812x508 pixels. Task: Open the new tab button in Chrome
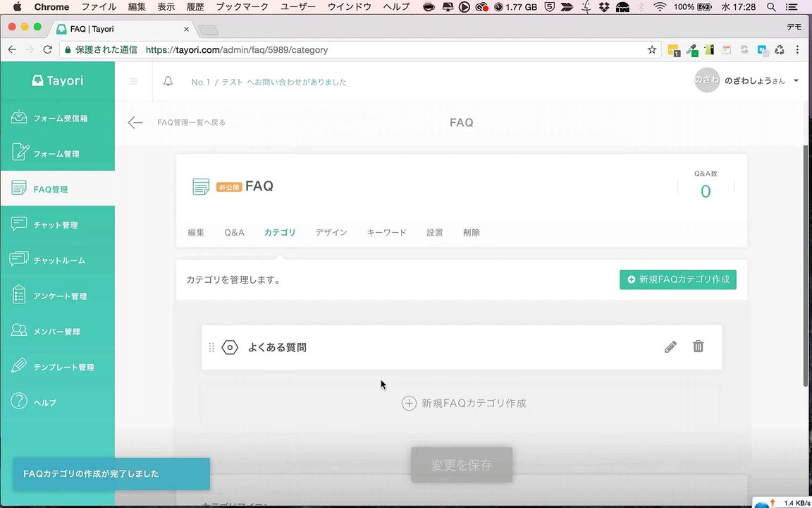pos(208,30)
